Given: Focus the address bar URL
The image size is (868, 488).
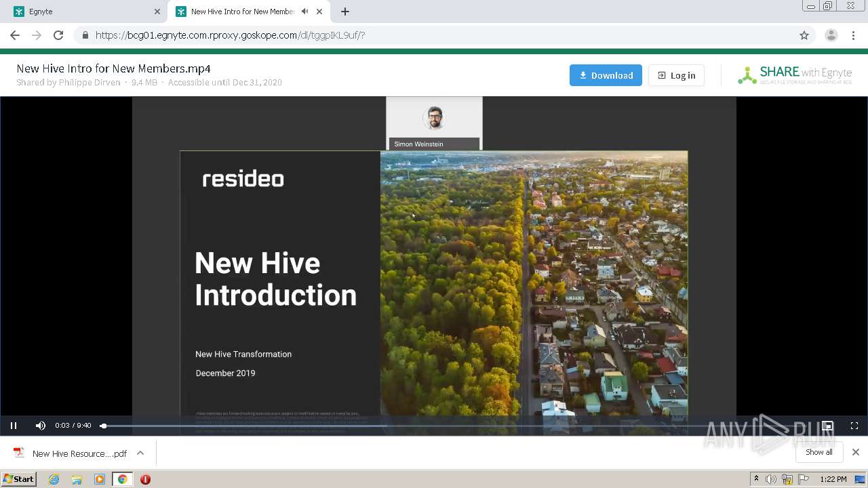Looking at the screenshot, I should 231,35.
